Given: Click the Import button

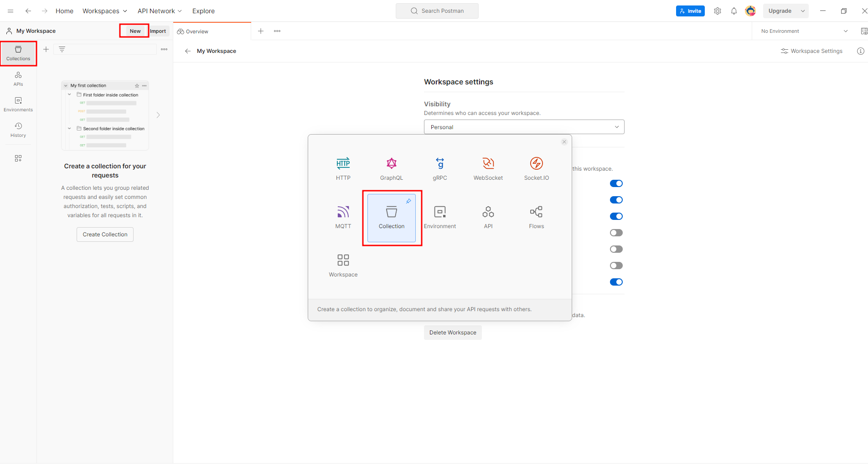Looking at the screenshot, I should (158, 31).
